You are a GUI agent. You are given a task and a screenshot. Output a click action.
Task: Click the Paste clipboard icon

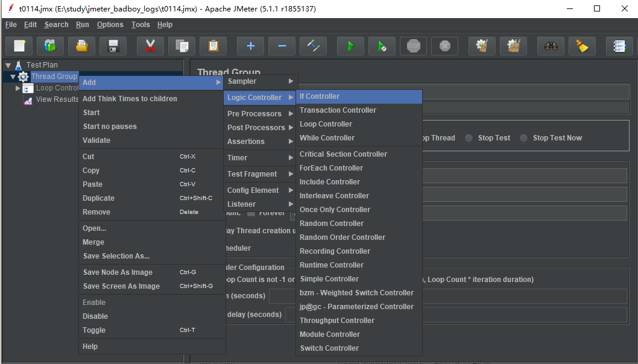click(213, 46)
